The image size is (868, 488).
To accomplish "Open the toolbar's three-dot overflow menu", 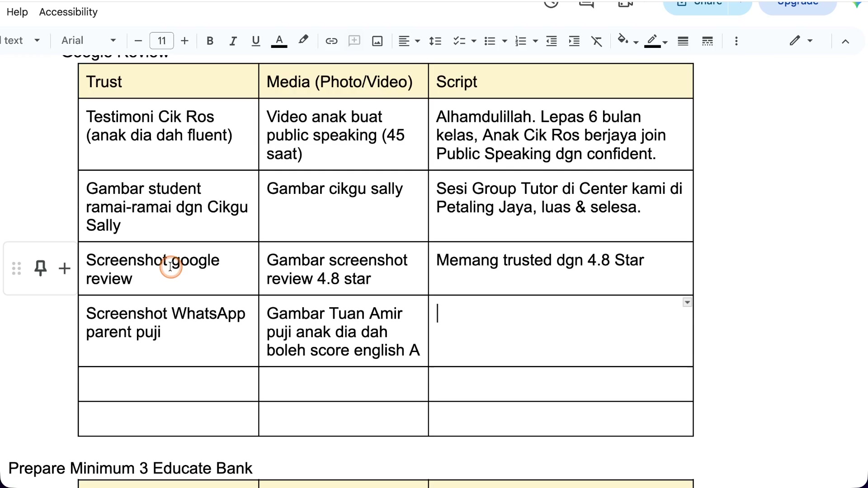I will [x=736, y=41].
